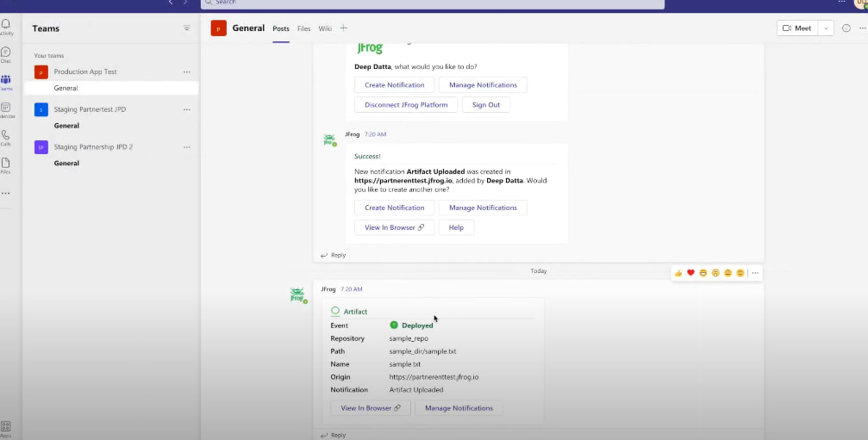Click JFrog bot avatar on Artifact message
Image resolution: width=868 pixels, height=440 pixels.
point(298,295)
